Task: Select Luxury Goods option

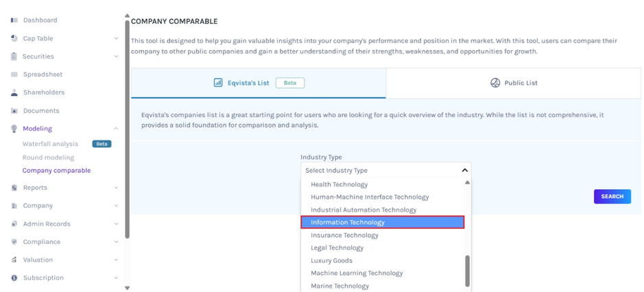Action: point(383,260)
